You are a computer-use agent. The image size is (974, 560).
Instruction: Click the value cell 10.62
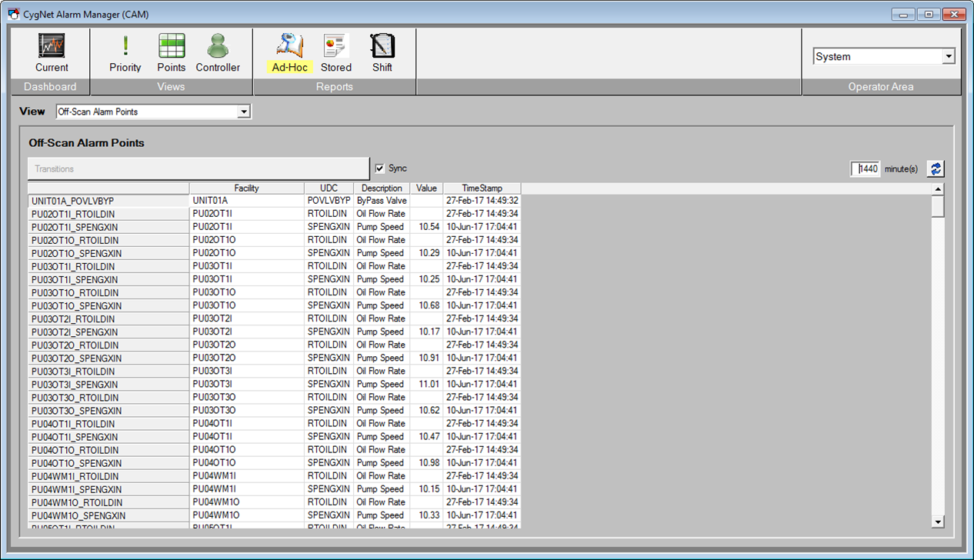click(x=427, y=411)
